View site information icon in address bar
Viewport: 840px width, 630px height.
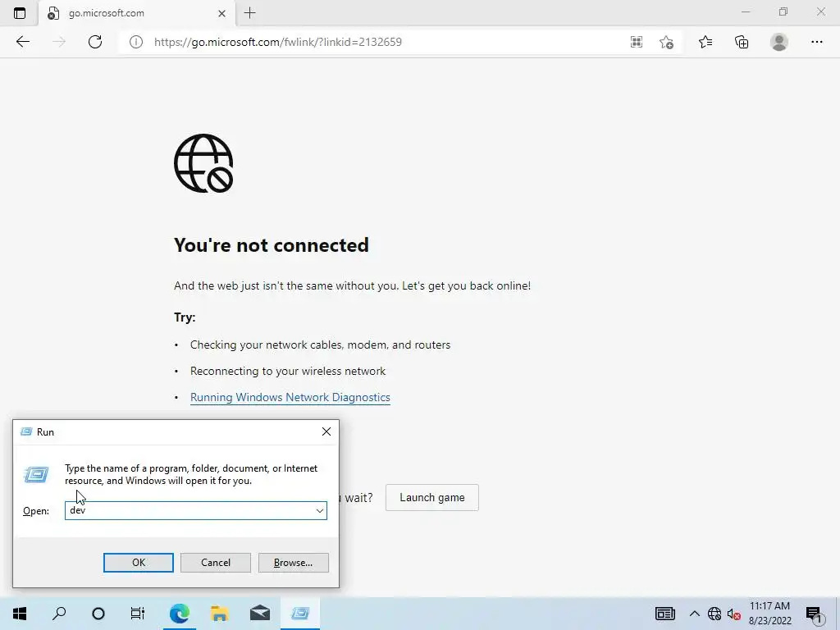point(136,42)
